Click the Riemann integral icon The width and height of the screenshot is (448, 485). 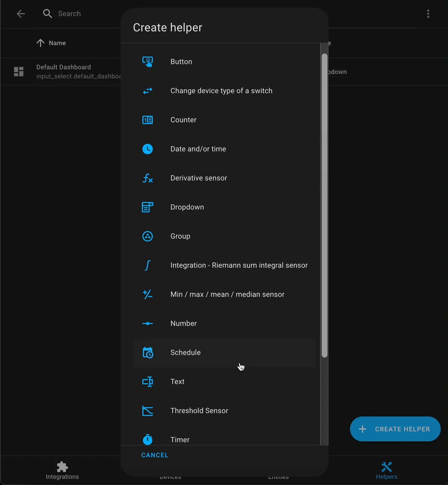point(147,265)
